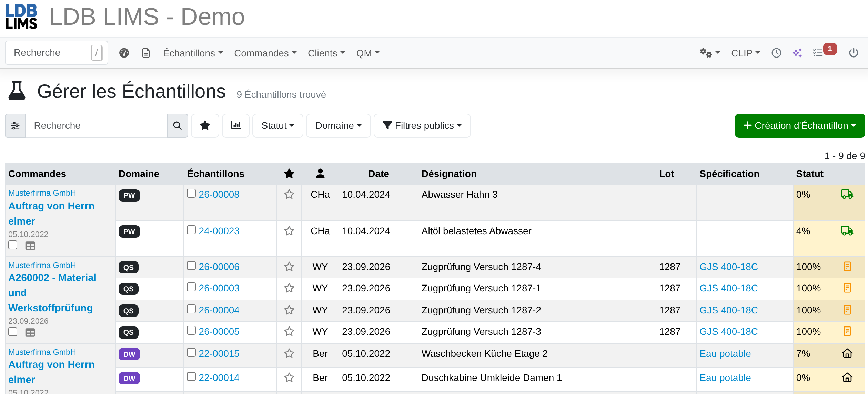Show favorites with the star filter button
Screen dimensions: 868x394
click(205, 126)
